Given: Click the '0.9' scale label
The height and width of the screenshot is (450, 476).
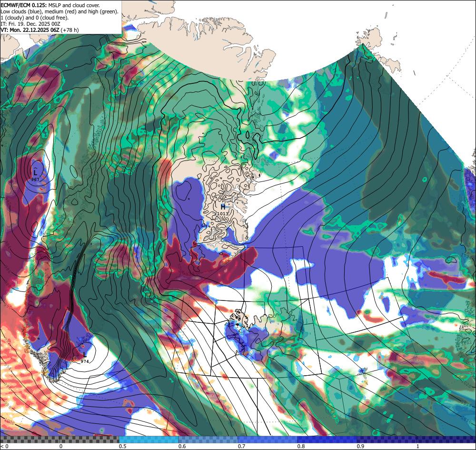Looking at the screenshot, I should coord(360,446).
